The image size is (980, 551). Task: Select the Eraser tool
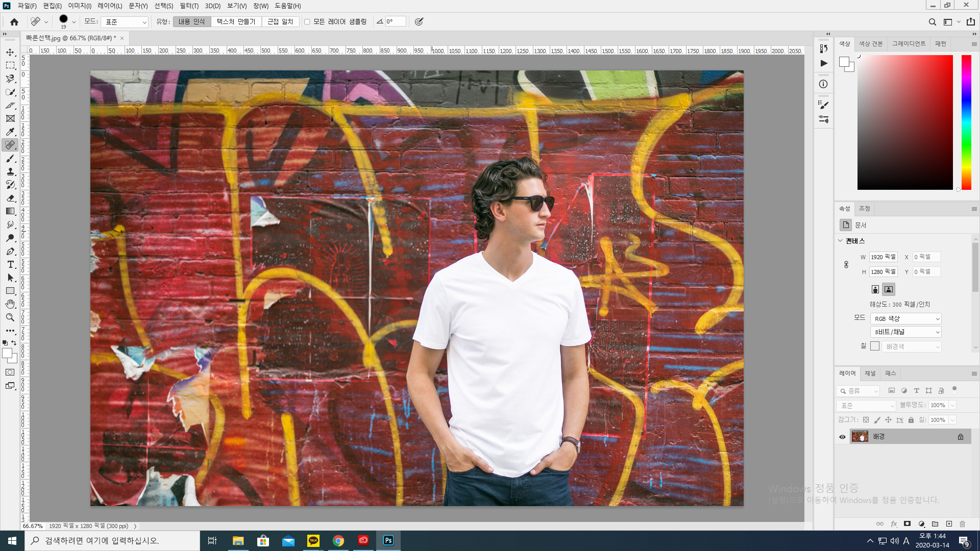[x=10, y=198]
